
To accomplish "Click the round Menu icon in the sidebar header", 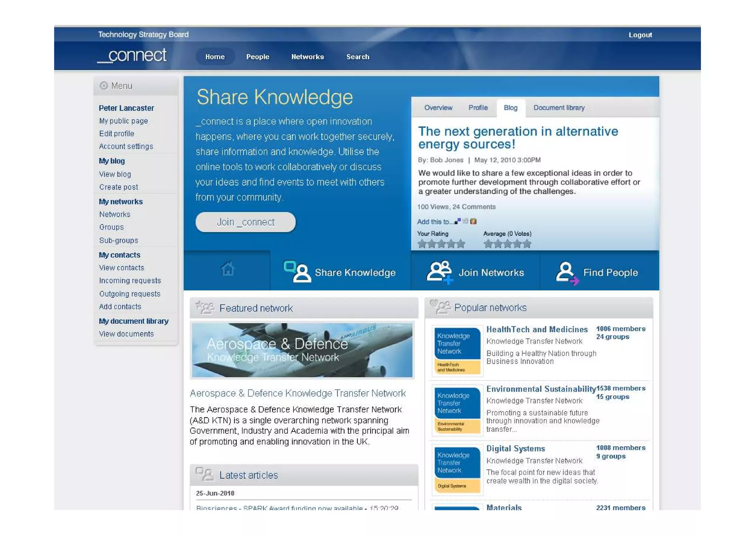I will 104,86.
